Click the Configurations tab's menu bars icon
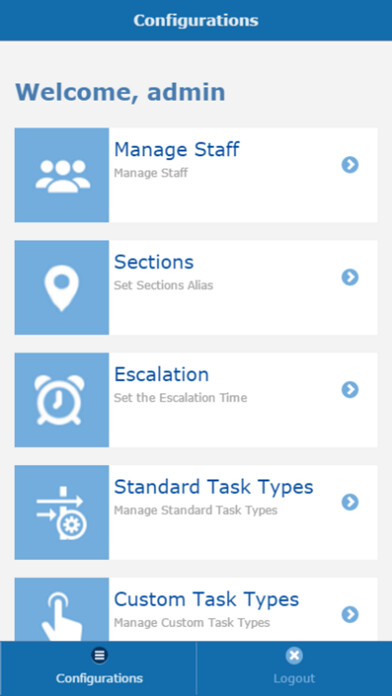 coord(99,655)
